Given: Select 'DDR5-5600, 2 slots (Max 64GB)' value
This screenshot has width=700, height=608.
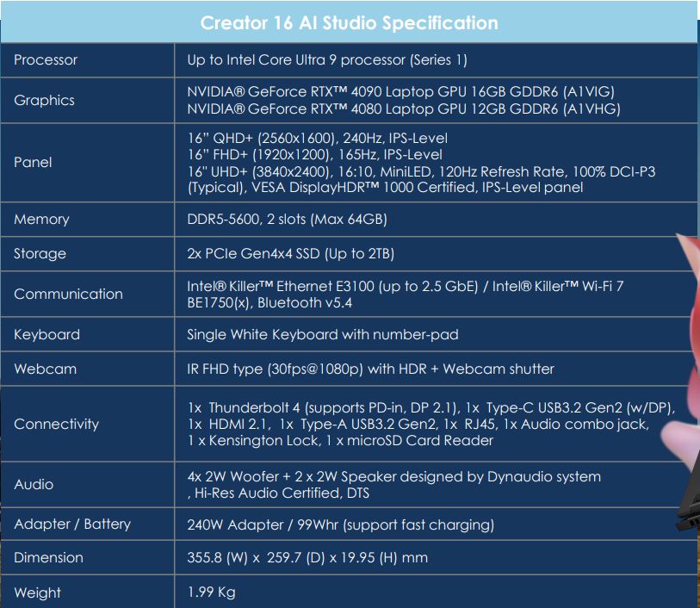Looking at the screenshot, I should (287, 220).
